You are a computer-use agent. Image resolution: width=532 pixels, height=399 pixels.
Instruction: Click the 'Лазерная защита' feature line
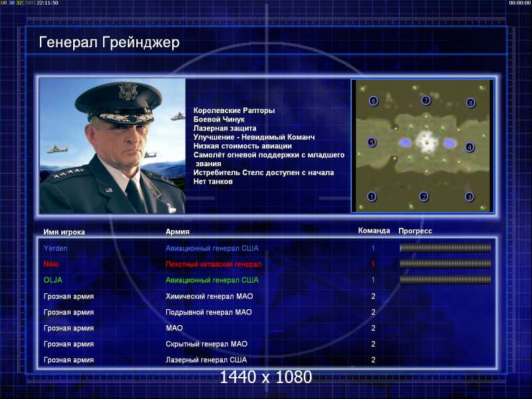click(x=225, y=128)
